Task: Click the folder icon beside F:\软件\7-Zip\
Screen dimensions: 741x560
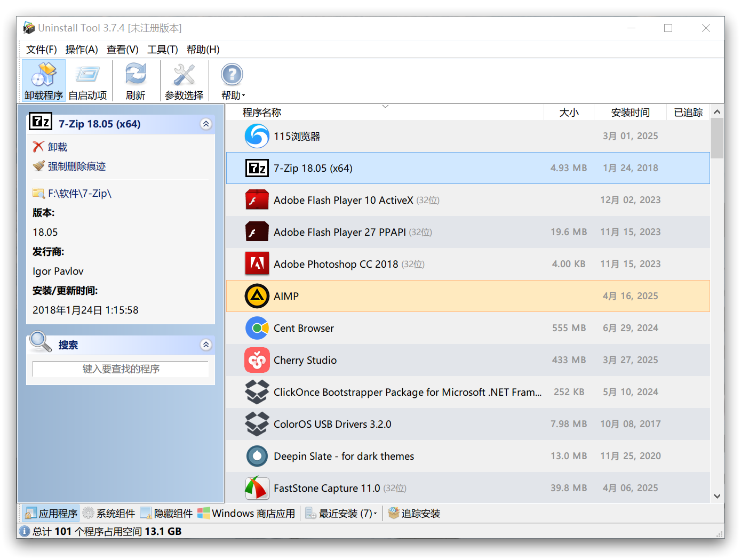Action: [x=38, y=193]
